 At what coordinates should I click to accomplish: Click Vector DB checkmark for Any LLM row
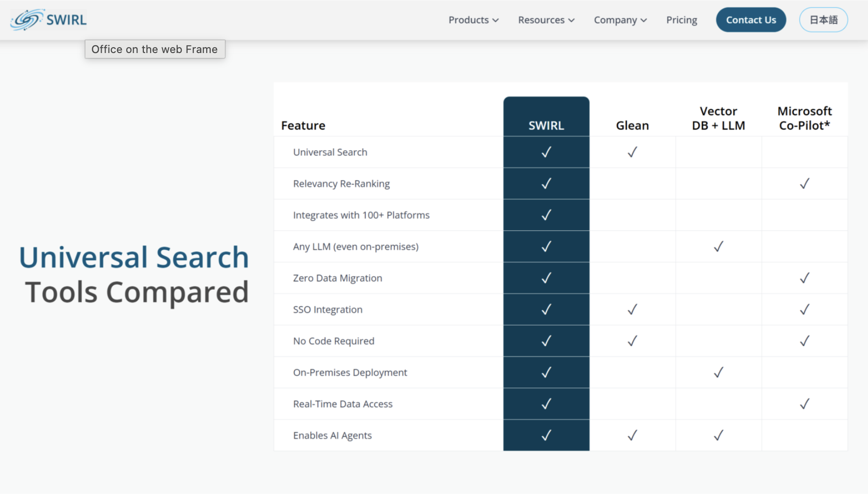pyautogui.click(x=718, y=247)
